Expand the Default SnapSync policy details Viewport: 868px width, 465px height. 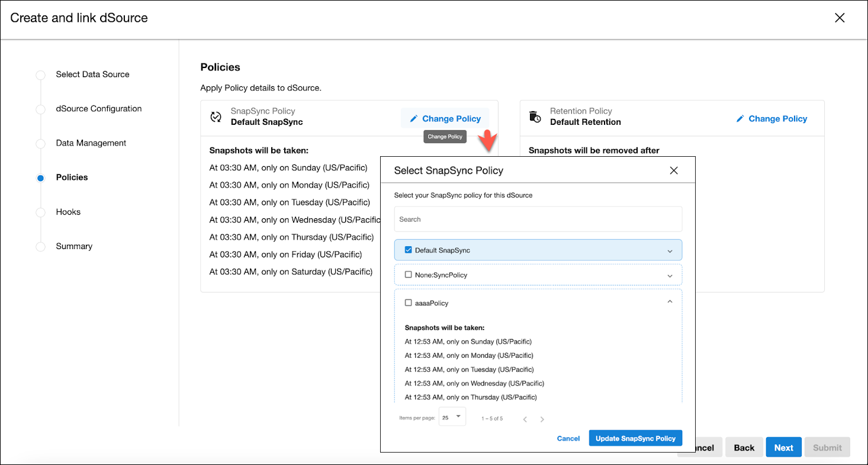pos(670,251)
